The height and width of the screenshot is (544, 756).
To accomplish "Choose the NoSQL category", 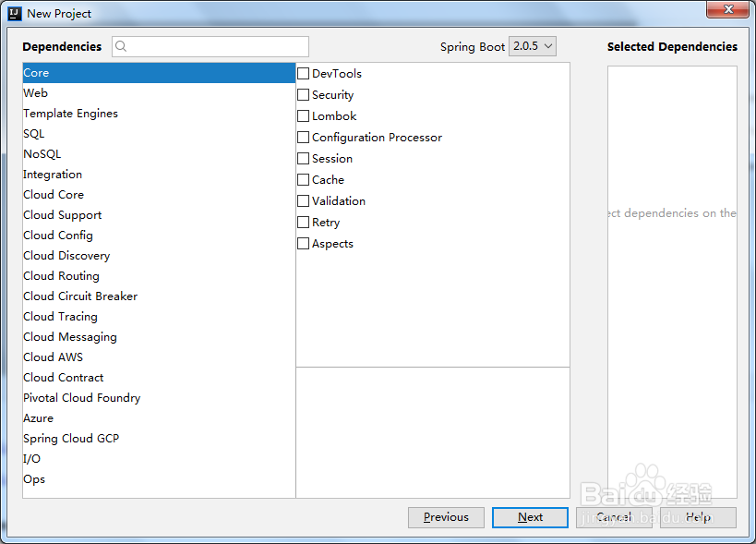I will pos(159,154).
